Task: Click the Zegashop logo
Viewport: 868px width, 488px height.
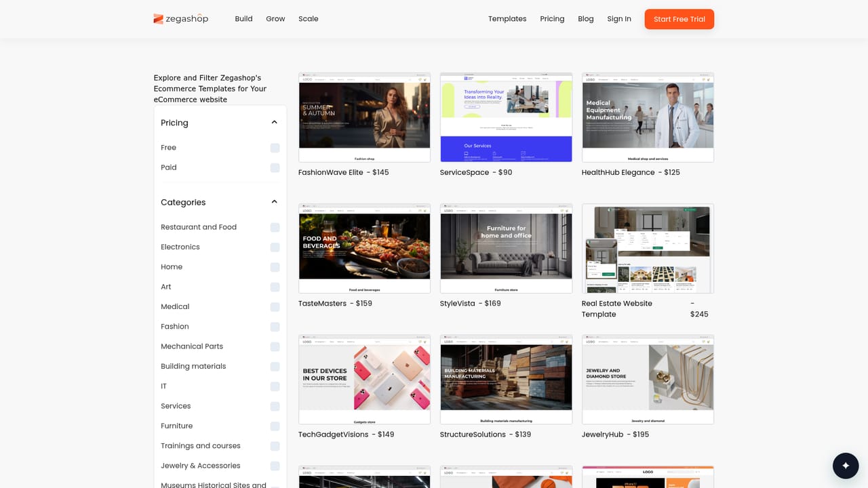Action: click(181, 19)
